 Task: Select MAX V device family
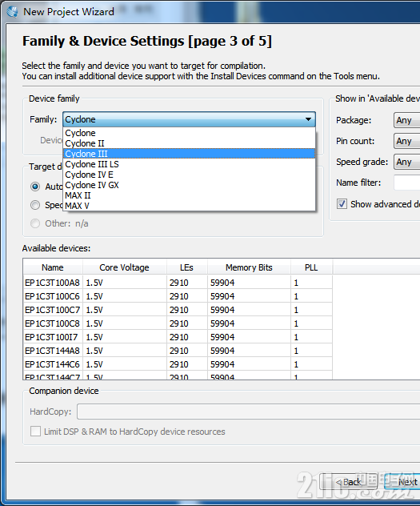(x=189, y=206)
